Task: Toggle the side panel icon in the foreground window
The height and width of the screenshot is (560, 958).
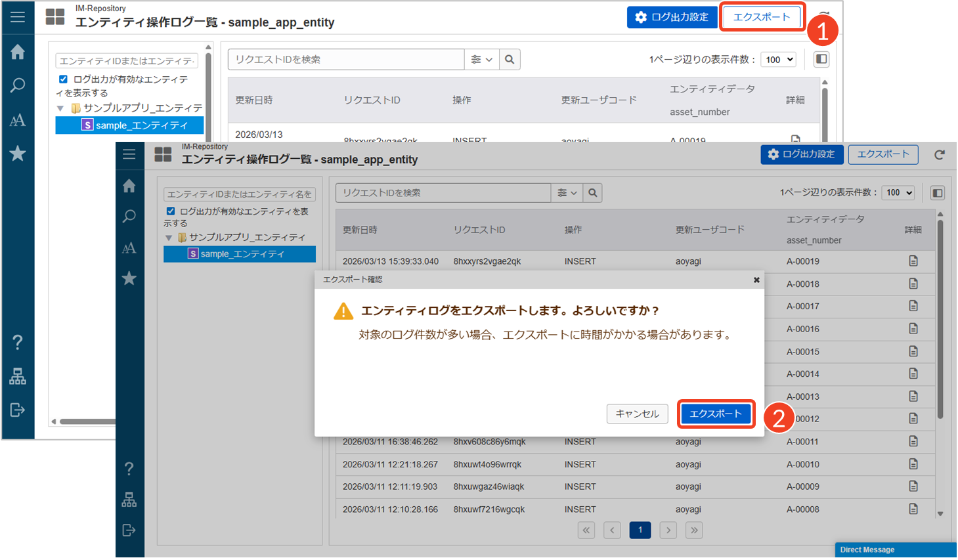Action: pyautogui.click(x=937, y=193)
